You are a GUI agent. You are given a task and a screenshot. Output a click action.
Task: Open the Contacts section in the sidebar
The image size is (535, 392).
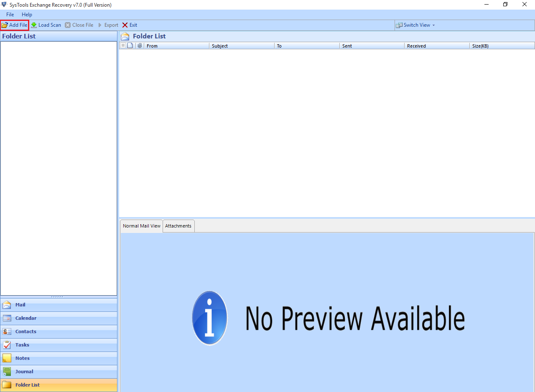point(59,331)
